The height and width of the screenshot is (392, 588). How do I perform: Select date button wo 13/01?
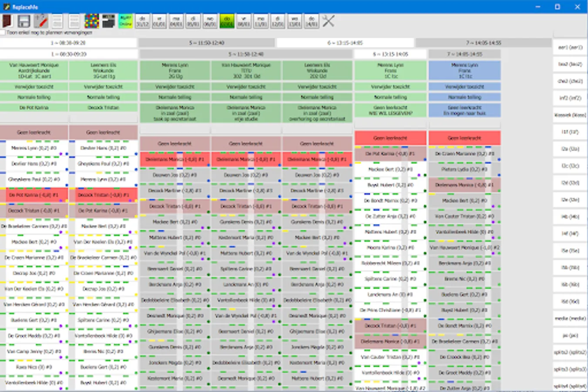pyautogui.click(x=294, y=21)
